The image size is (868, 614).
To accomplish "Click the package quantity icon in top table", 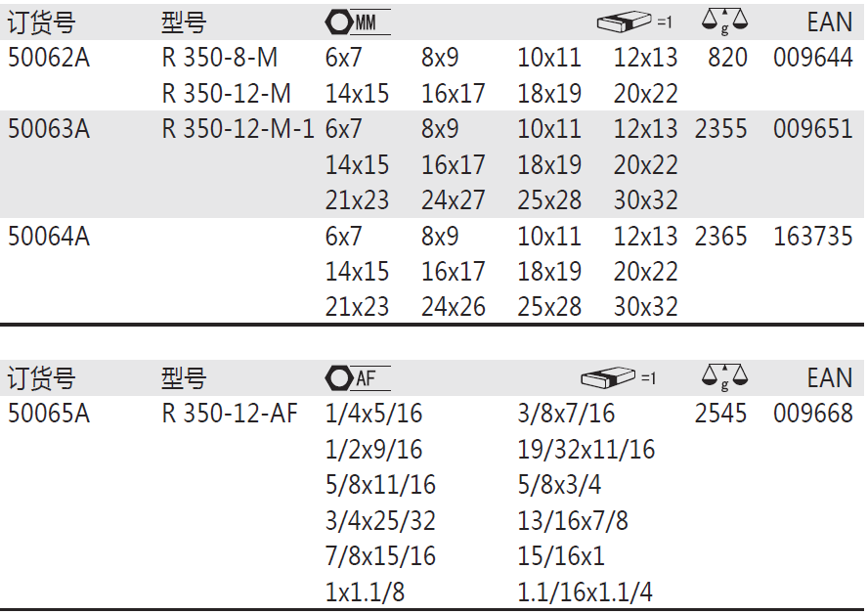I will 634,22.
